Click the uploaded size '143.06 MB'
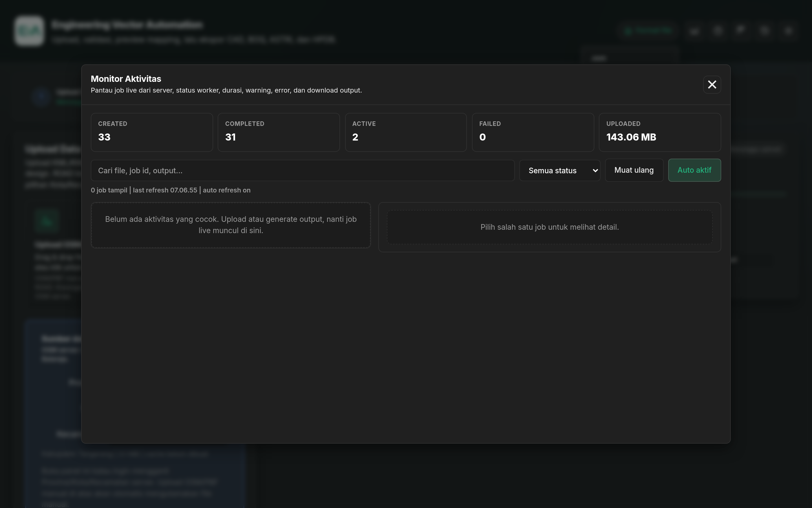 [x=631, y=137]
